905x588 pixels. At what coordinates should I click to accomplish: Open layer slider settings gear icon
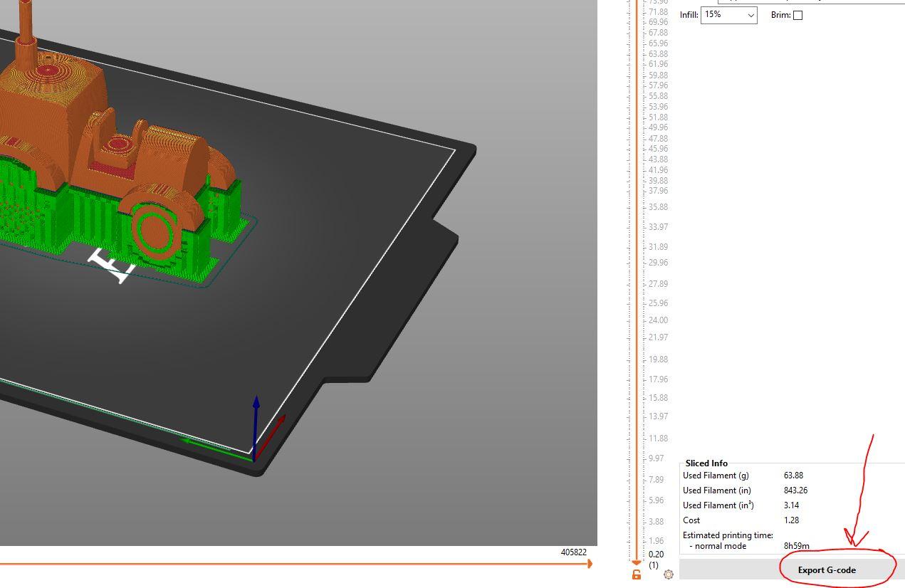(668, 574)
